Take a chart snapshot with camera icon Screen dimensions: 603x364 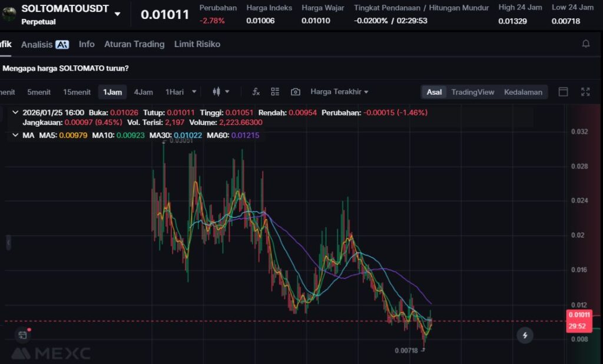pyautogui.click(x=296, y=92)
